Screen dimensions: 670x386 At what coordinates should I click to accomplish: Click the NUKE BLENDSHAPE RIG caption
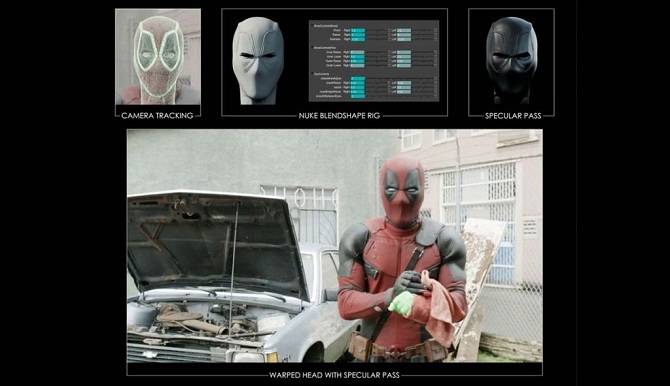(339, 115)
